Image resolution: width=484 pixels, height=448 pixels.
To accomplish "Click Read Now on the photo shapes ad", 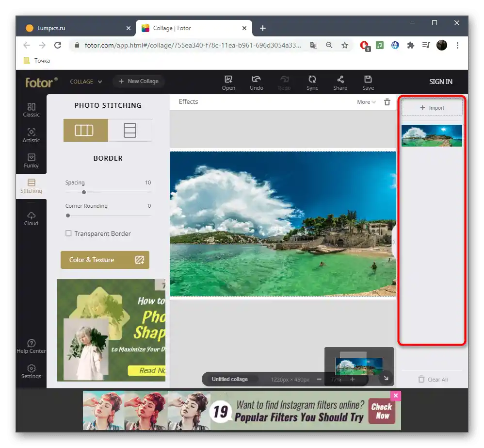I will (x=147, y=370).
